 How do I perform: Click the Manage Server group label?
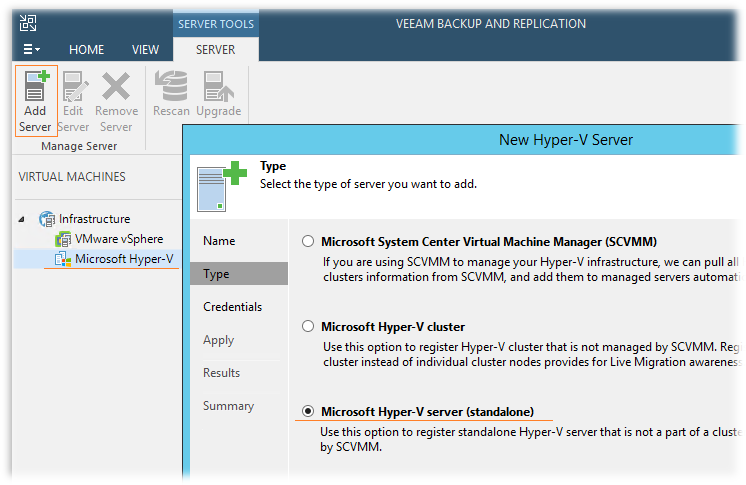tap(79, 146)
